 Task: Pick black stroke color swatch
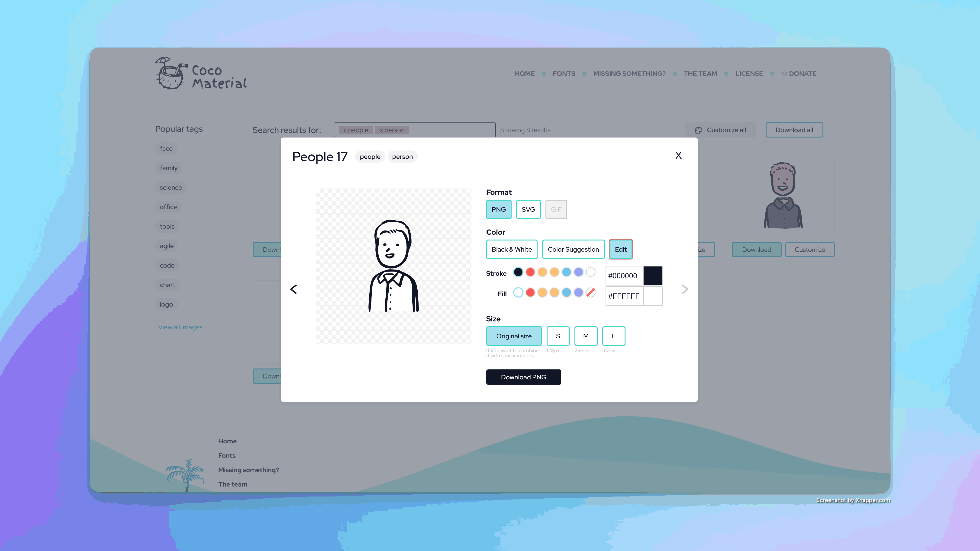coord(518,272)
